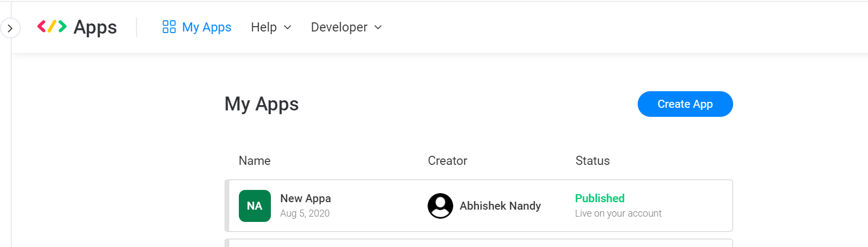Expand the Developer dropdown chevron

coord(378,27)
